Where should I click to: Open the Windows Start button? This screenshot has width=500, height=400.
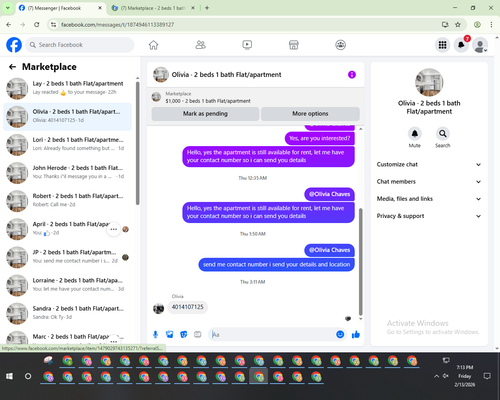pos(9,376)
